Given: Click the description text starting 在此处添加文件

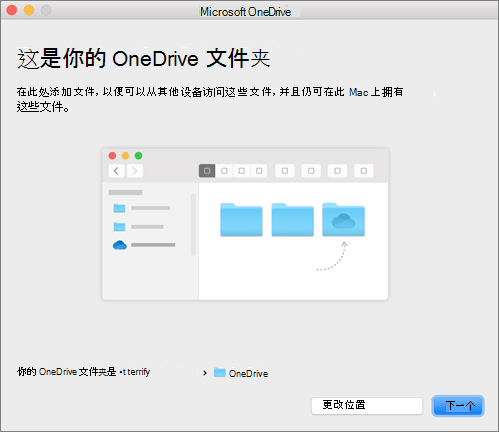Looking at the screenshot, I should pyautogui.click(x=210, y=99).
